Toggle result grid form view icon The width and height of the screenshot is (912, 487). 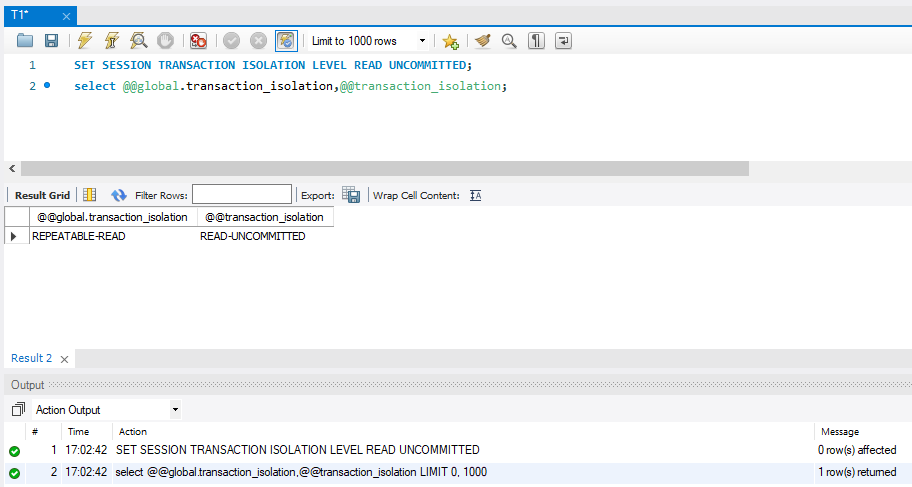(90, 195)
